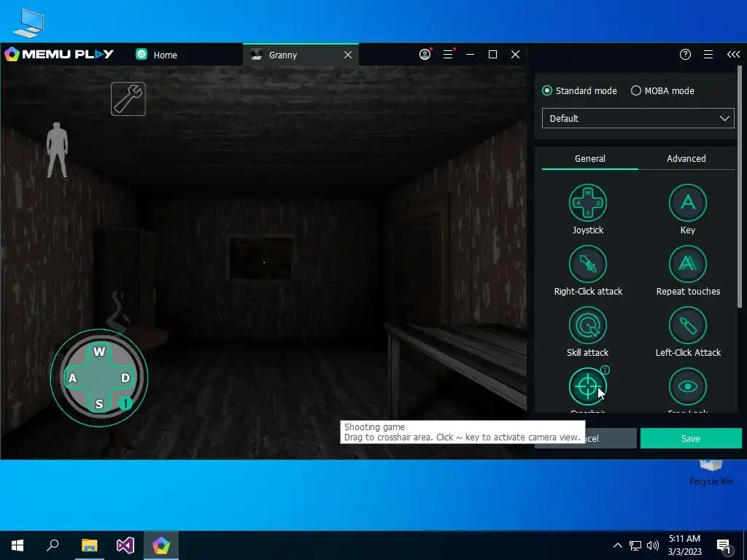Click the standing figure icon in game
This screenshot has height=560, width=747.
click(x=57, y=150)
